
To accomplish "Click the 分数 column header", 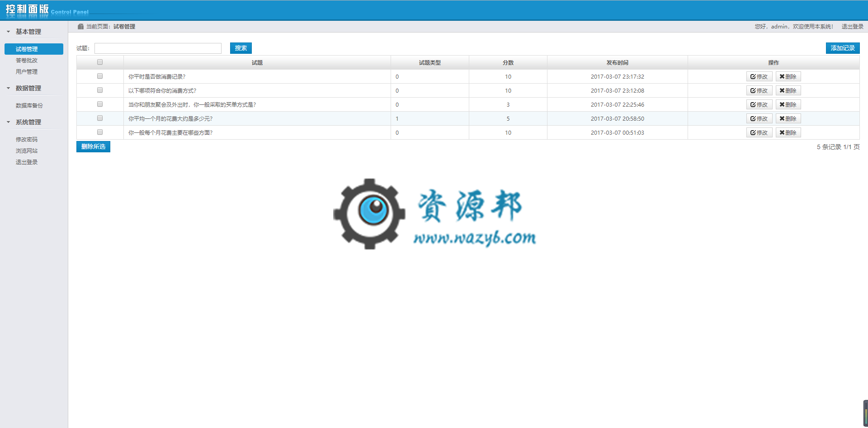I will click(x=508, y=63).
